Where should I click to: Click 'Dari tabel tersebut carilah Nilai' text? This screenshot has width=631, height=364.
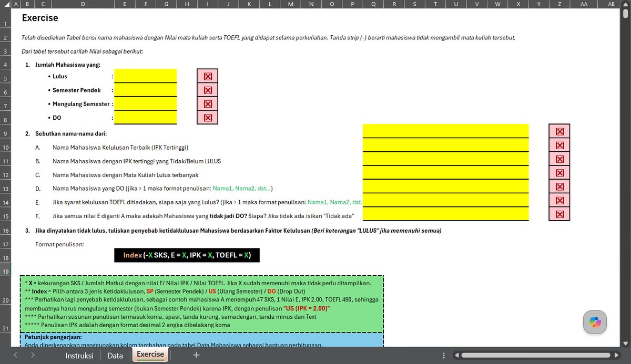pyautogui.click(x=83, y=51)
